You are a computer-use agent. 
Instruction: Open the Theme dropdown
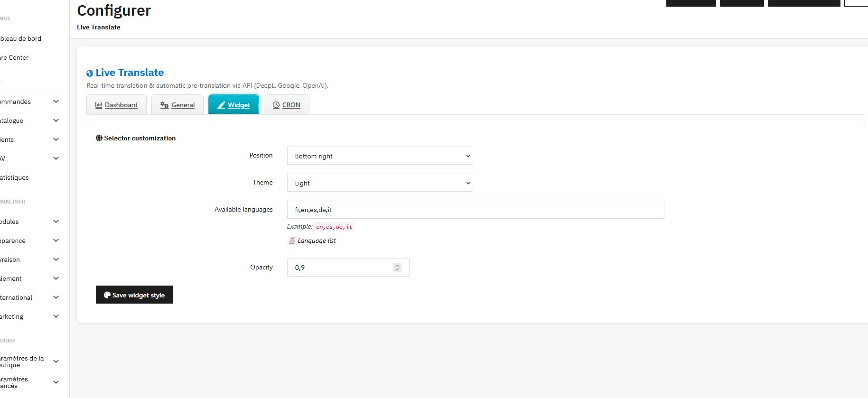pyautogui.click(x=380, y=183)
